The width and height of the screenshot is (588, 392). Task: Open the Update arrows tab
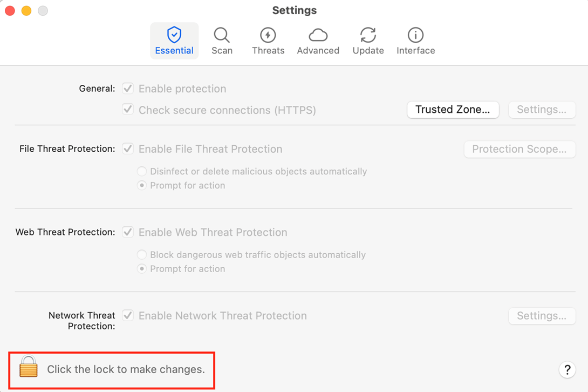click(x=368, y=41)
